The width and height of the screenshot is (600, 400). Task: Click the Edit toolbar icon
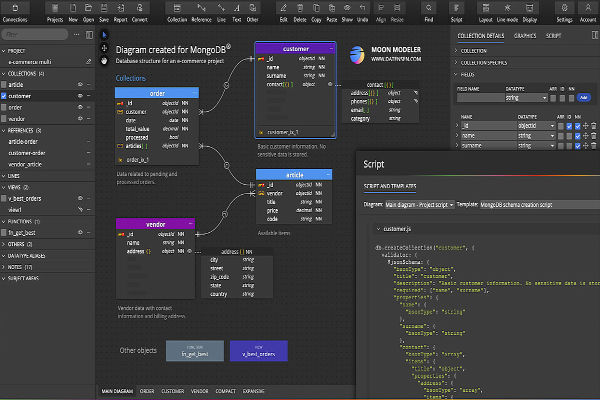[283, 13]
